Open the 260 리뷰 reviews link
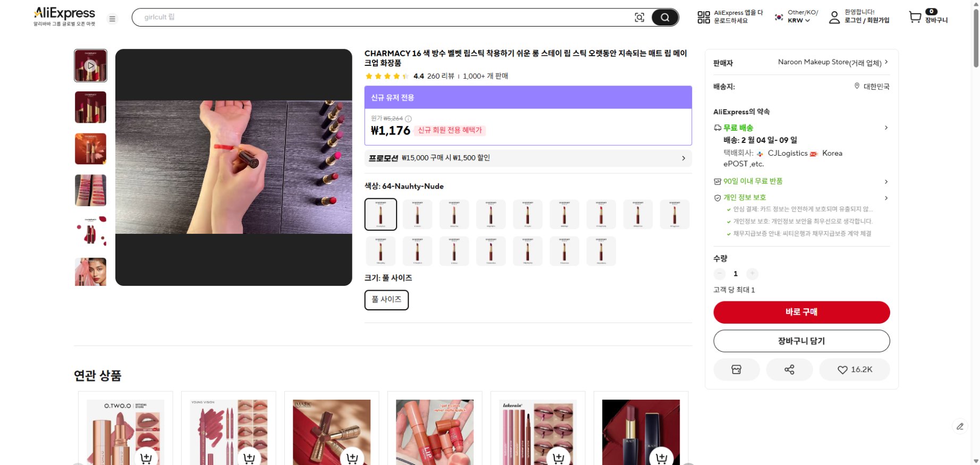 click(441, 76)
